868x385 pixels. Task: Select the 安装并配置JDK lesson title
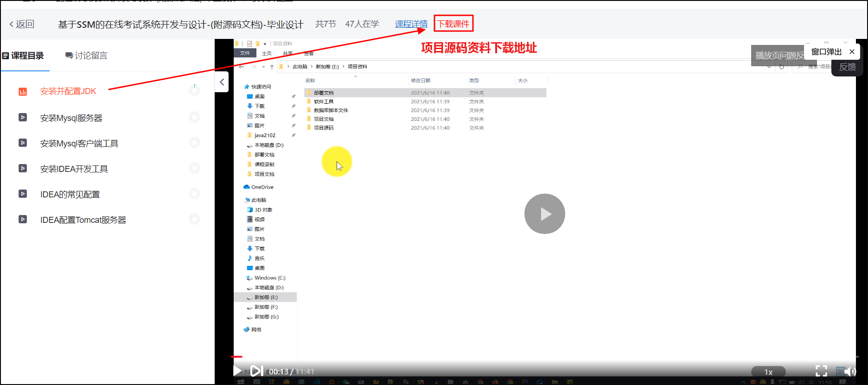click(68, 91)
